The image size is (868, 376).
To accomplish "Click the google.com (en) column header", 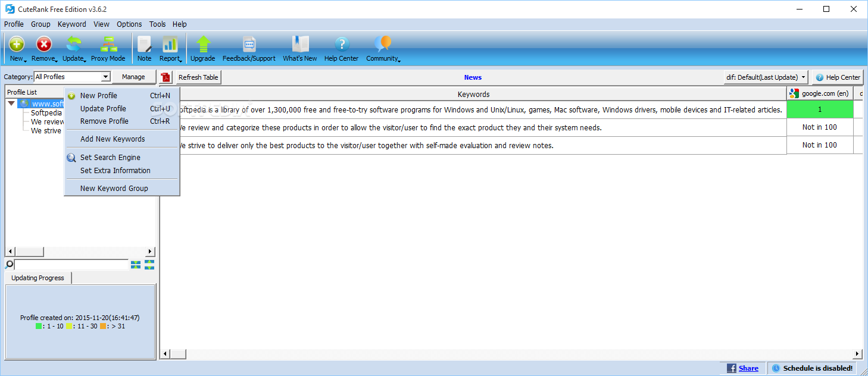I will pyautogui.click(x=820, y=94).
